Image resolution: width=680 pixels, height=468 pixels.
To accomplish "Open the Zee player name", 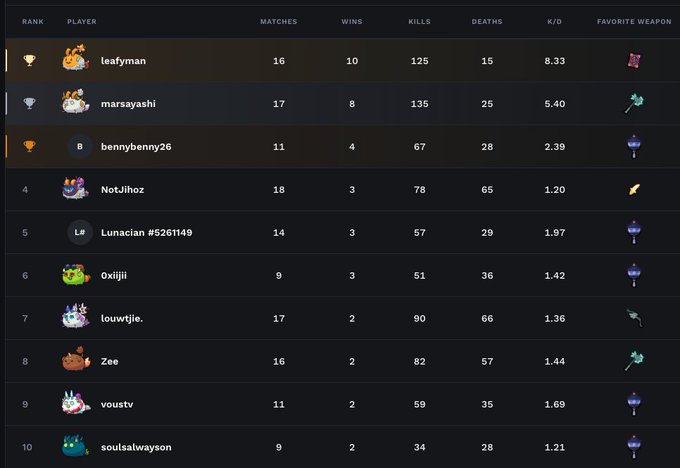I will point(110,361).
